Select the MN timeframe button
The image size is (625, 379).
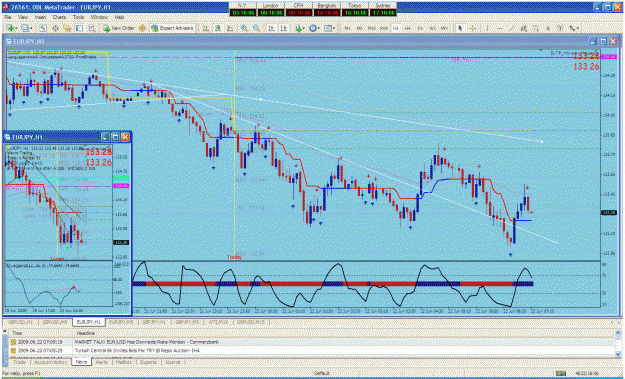tap(444, 28)
